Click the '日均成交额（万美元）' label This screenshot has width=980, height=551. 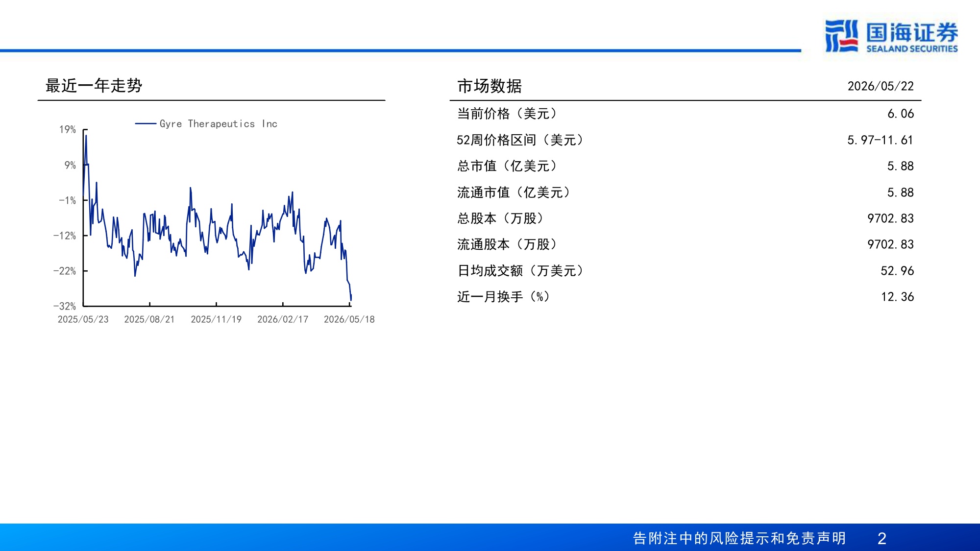[520, 271]
